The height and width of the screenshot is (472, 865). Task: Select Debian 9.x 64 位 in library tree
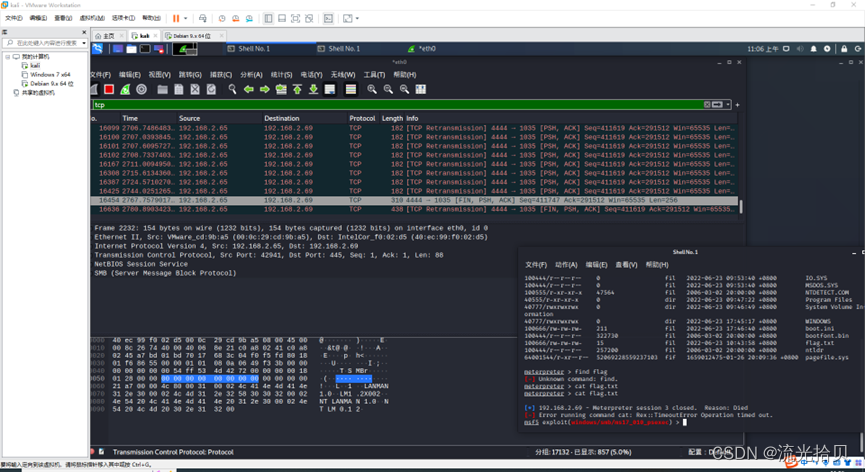pyautogui.click(x=52, y=84)
